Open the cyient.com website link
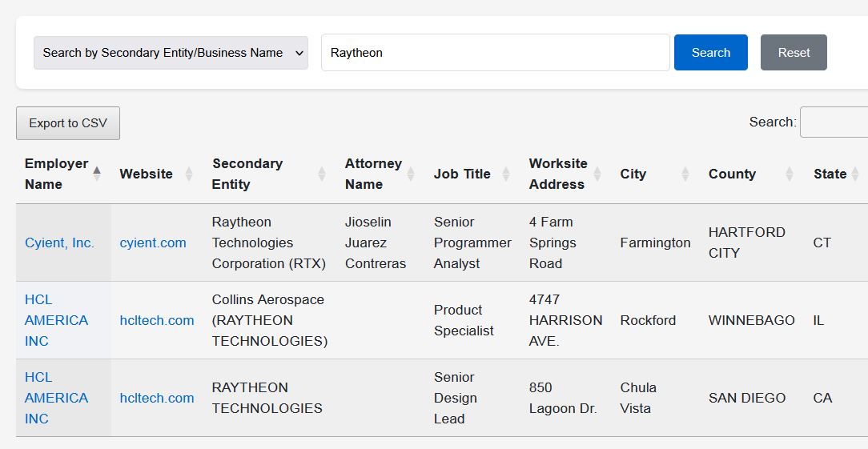Screen dimensions: 868x449 (153, 243)
